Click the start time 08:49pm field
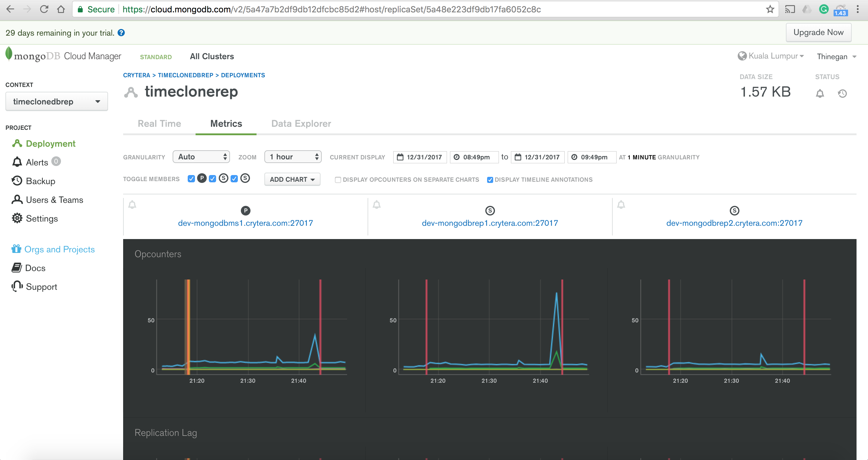 [x=474, y=157]
